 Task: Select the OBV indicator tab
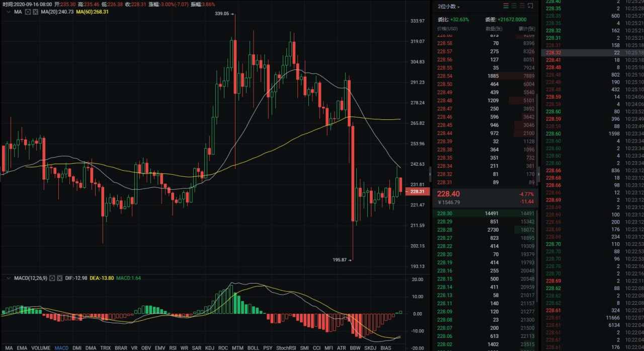[x=146, y=348]
